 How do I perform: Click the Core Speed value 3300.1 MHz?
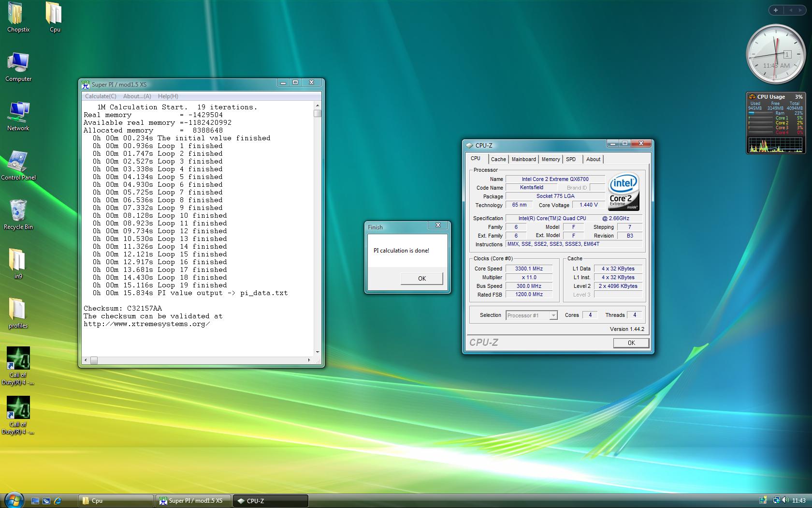coord(529,269)
